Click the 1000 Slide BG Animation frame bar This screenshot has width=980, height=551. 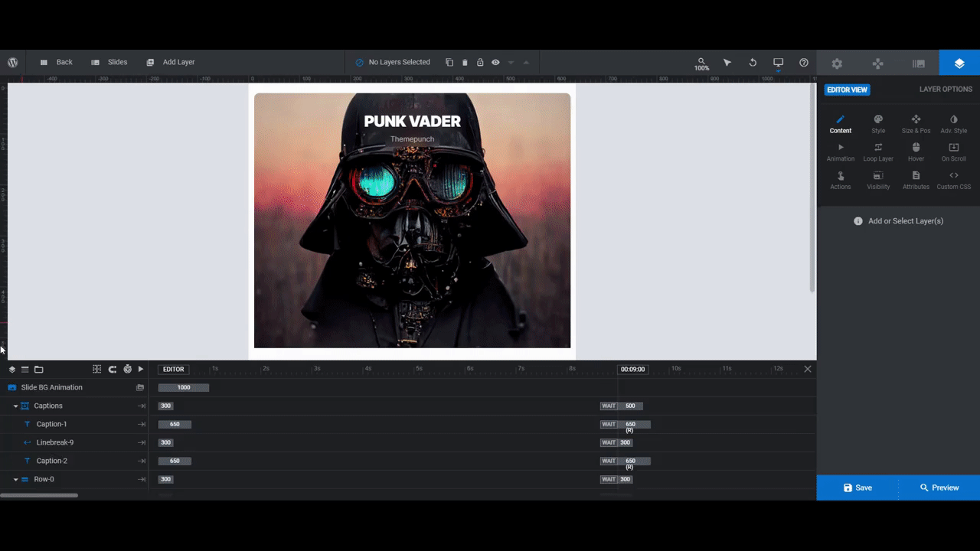(184, 387)
